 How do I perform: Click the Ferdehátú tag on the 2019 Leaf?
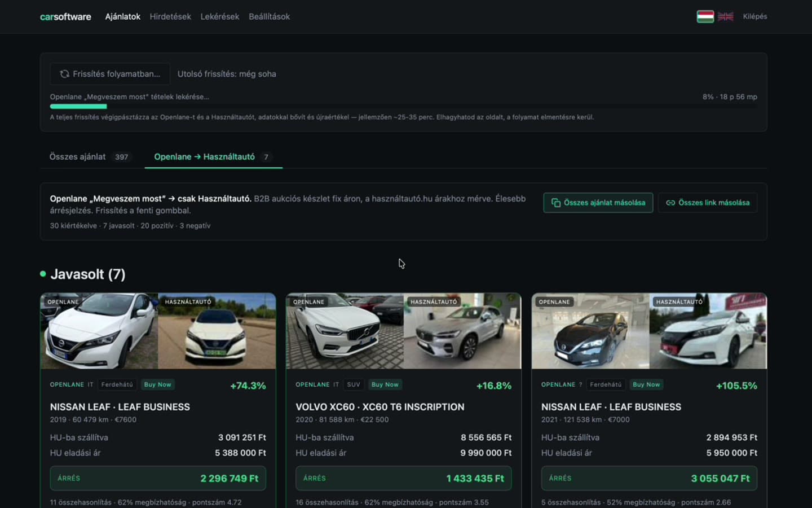pyautogui.click(x=117, y=384)
